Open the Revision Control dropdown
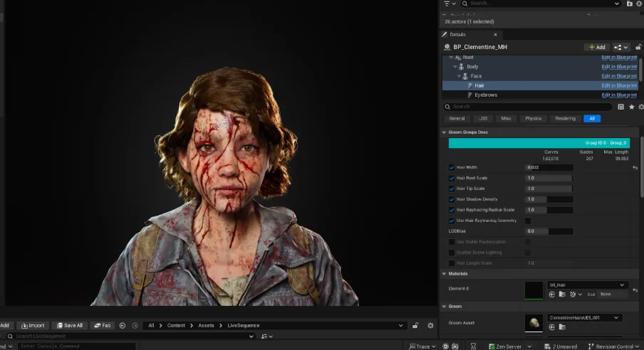The image size is (644, 350). (x=614, y=346)
